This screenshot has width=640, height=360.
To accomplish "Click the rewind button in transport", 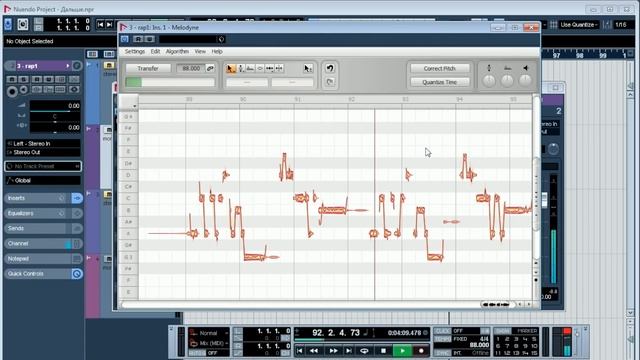I will click(314, 351).
